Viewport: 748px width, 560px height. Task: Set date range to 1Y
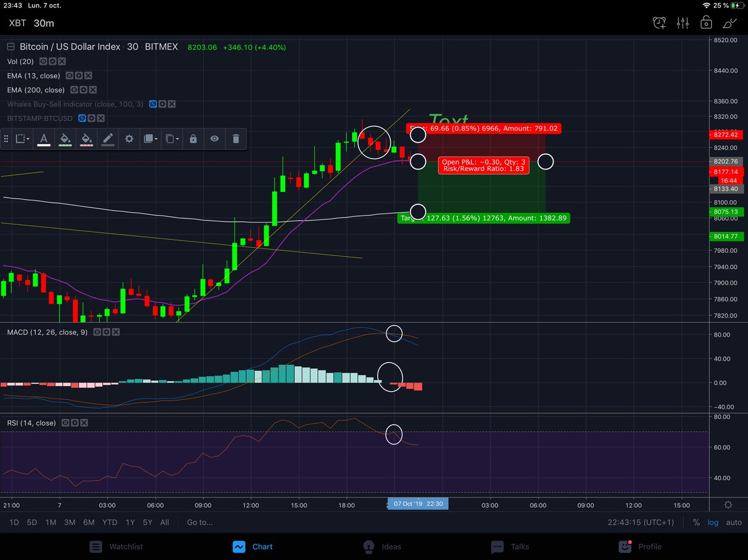[x=130, y=522]
